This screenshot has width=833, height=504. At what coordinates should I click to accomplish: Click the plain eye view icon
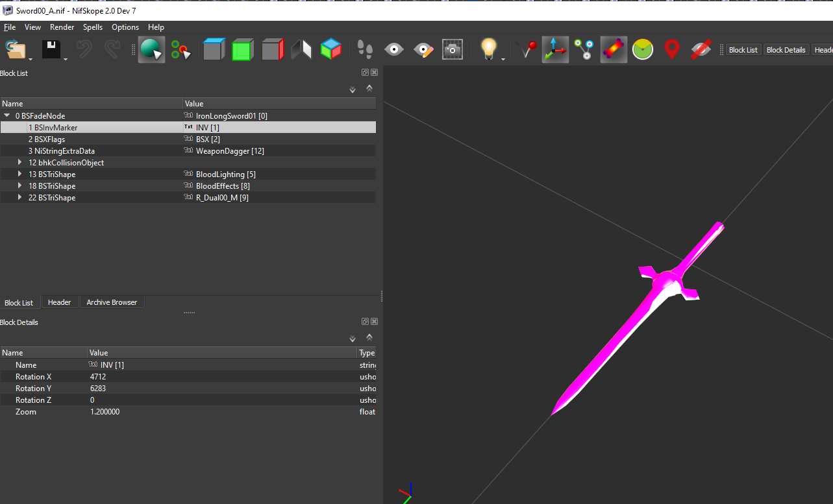394,49
